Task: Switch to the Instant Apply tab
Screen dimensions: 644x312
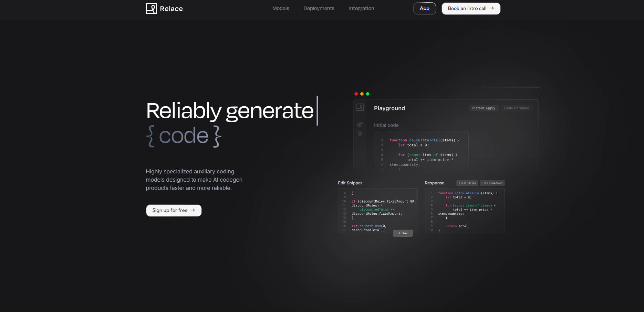Action: (x=484, y=108)
